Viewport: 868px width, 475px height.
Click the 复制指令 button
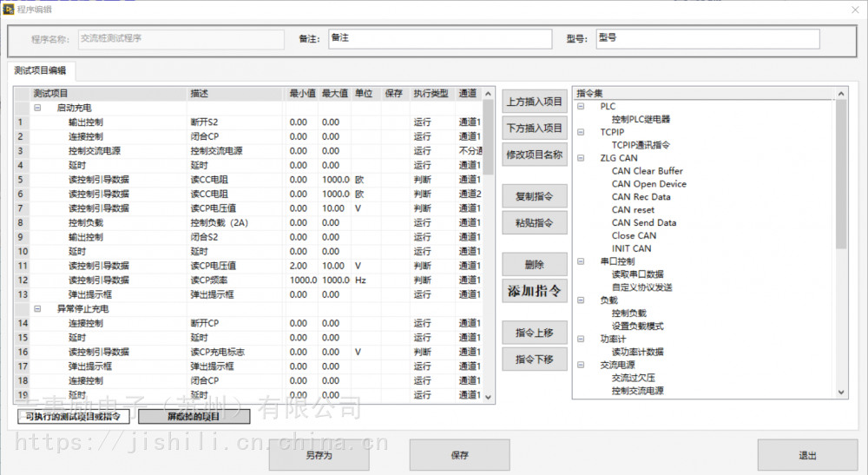534,196
